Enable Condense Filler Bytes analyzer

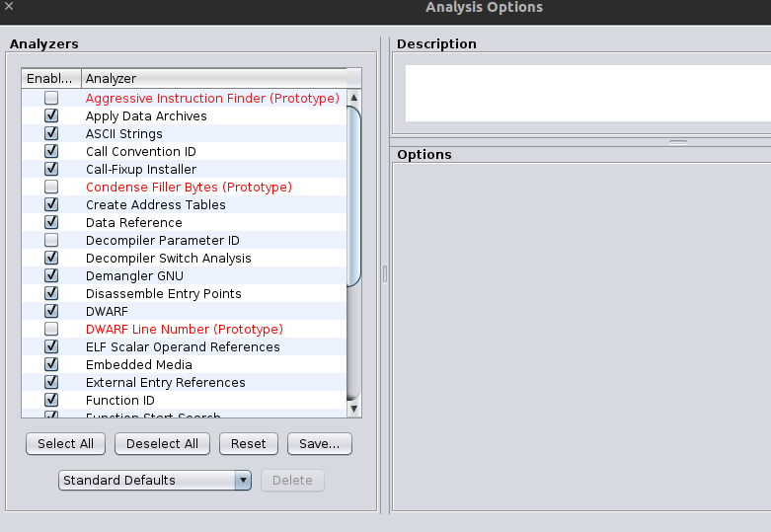[51, 188]
